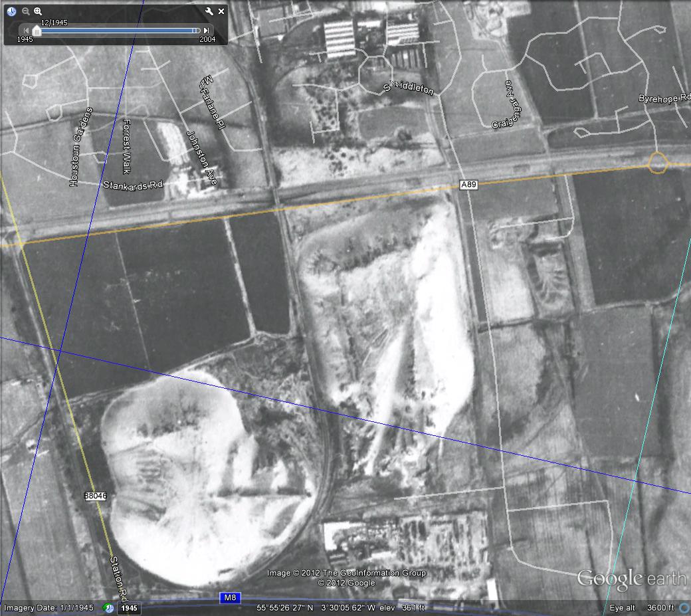Image resolution: width=691 pixels, height=616 pixels.
Task: Zoom in the time slider range
Action: click(38, 11)
